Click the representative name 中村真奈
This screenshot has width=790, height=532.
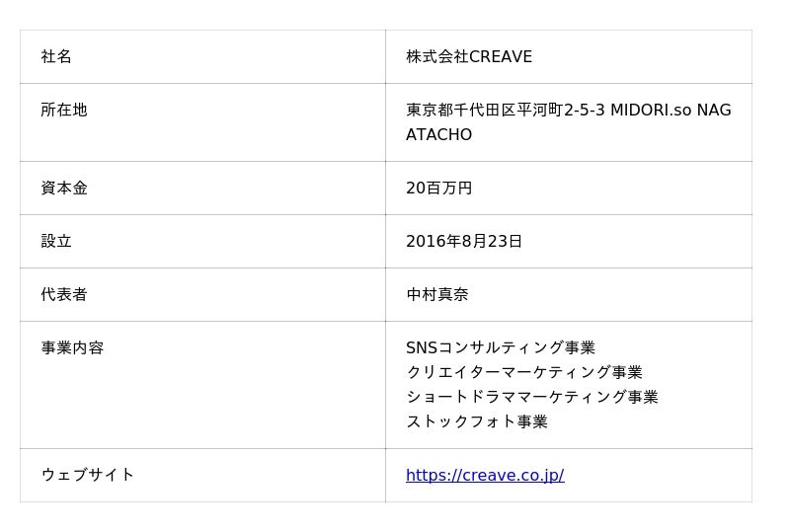coord(436,294)
